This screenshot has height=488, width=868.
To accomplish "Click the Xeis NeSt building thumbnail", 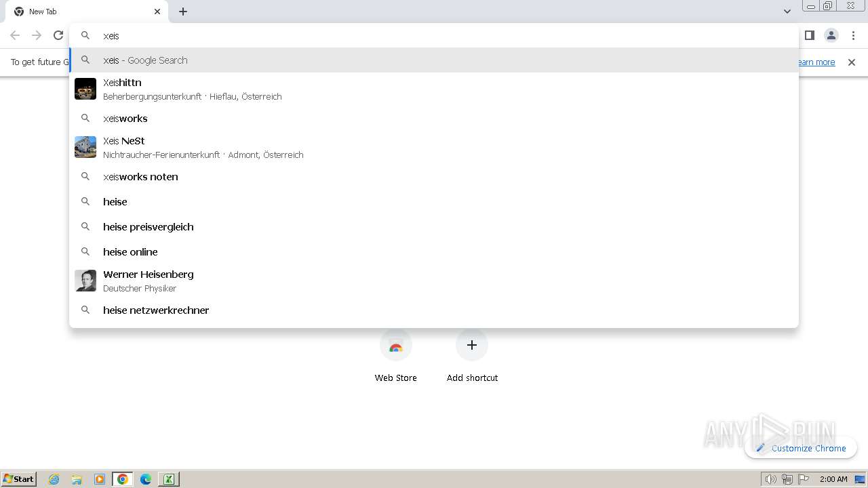I will 85,147.
